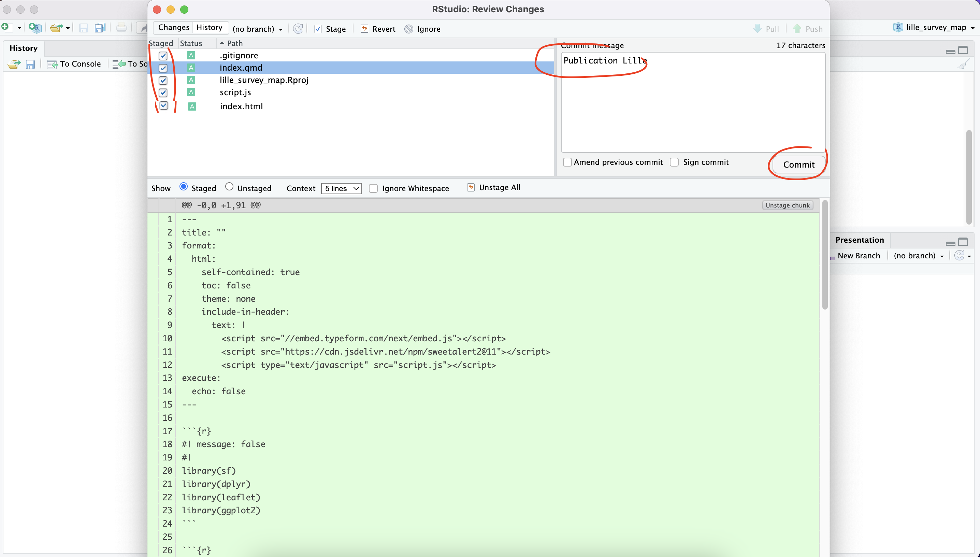Maximize the upper right pane
This screenshot has height=557, width=980.
(x=963, y=50)
